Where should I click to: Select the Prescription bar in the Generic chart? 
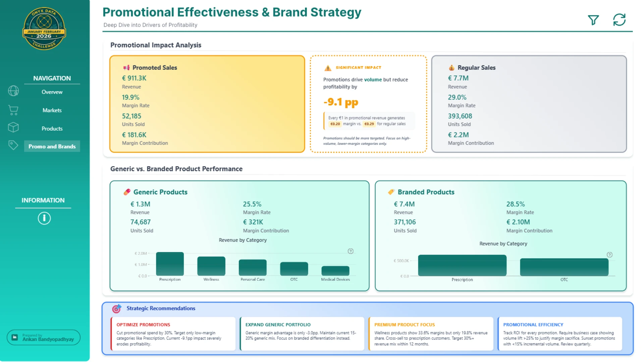click(170, 264)
